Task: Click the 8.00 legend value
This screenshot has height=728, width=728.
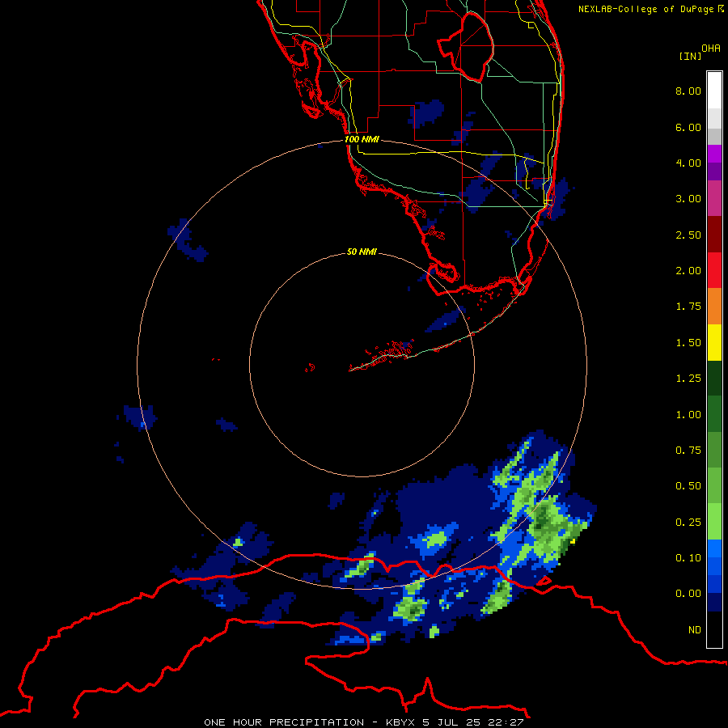Action: 688,91
